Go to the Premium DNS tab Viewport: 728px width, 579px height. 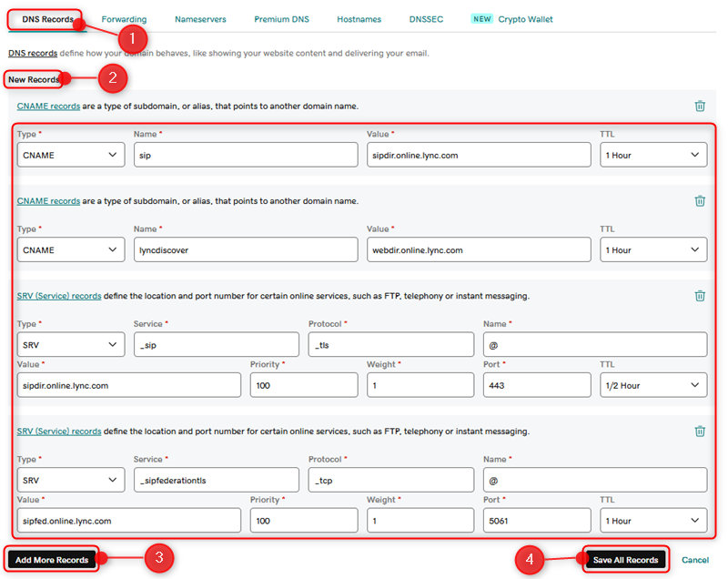tap(281, 19)
